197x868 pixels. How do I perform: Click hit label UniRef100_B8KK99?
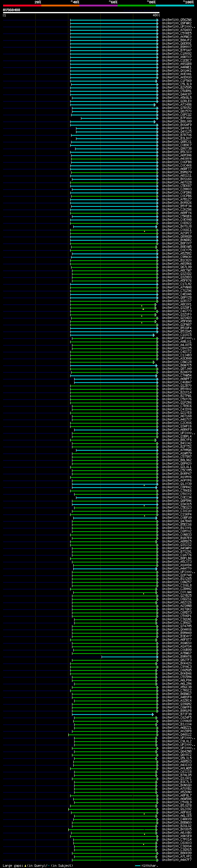[176, 853]
